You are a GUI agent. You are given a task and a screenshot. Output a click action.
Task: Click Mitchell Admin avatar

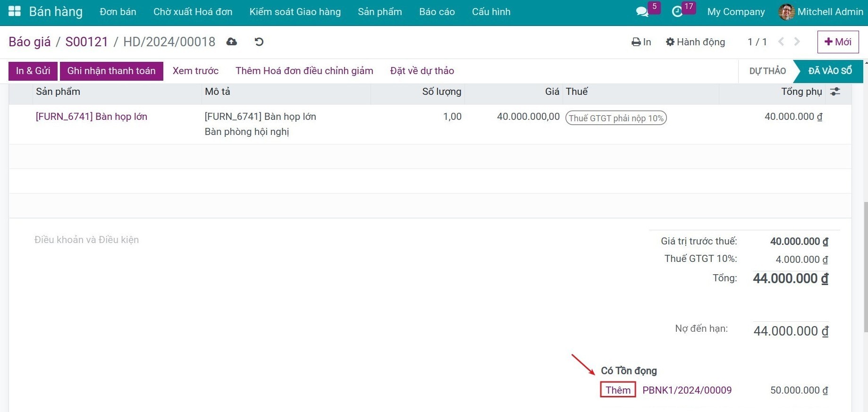coord(786,12)
